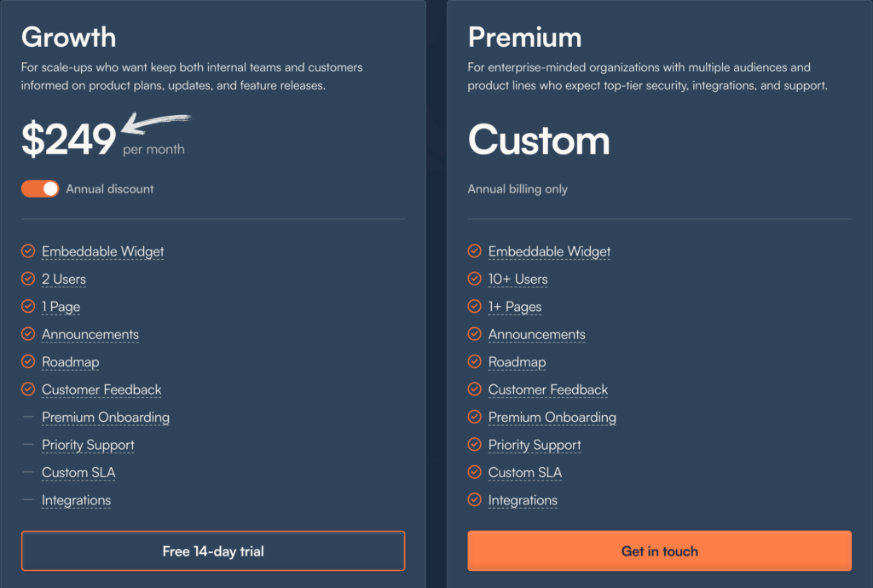This screenshot has width=873, height=588.
Task: Open the Custom SLA link under Premium
Action: point(524,472)
